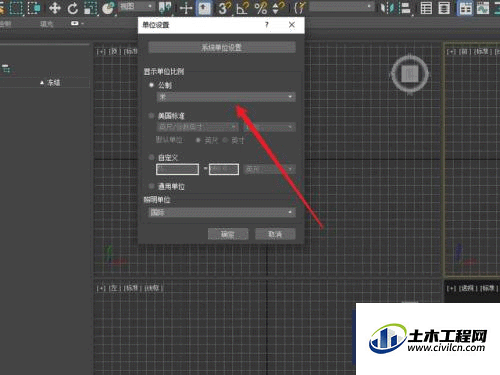The height and width of the screenshot is (375, 500).
Task: Close the 单位设置 dialog
Action: pos(292,25)
